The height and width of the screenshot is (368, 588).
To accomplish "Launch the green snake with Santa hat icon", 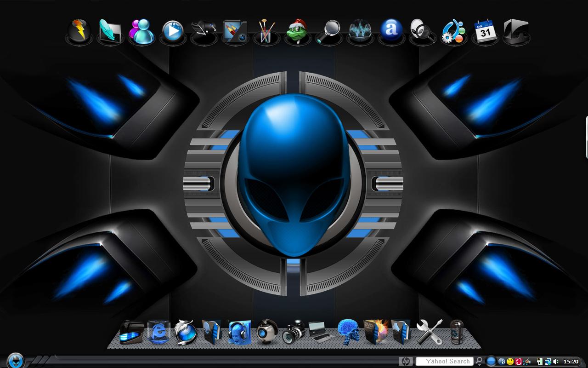I will coord(297,31).
